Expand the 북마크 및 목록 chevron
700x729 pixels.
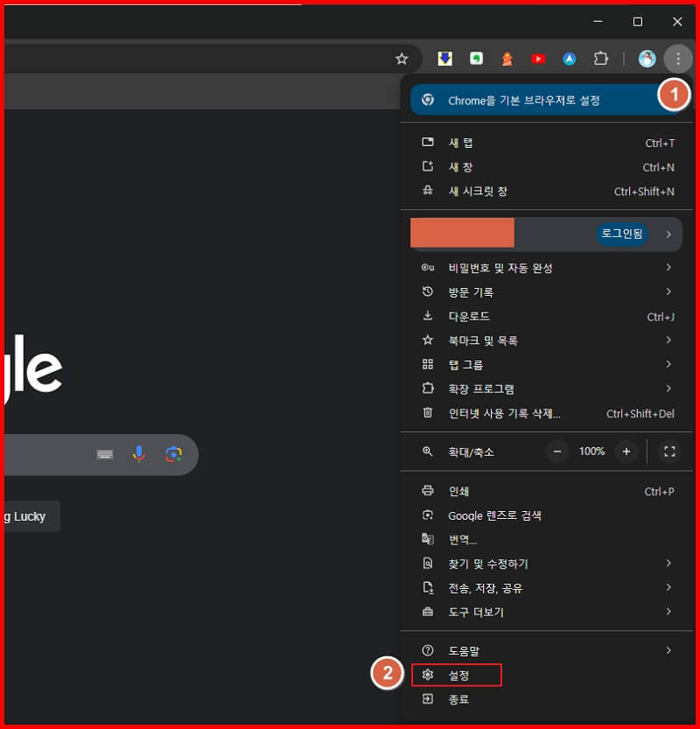tap(668, 340)
